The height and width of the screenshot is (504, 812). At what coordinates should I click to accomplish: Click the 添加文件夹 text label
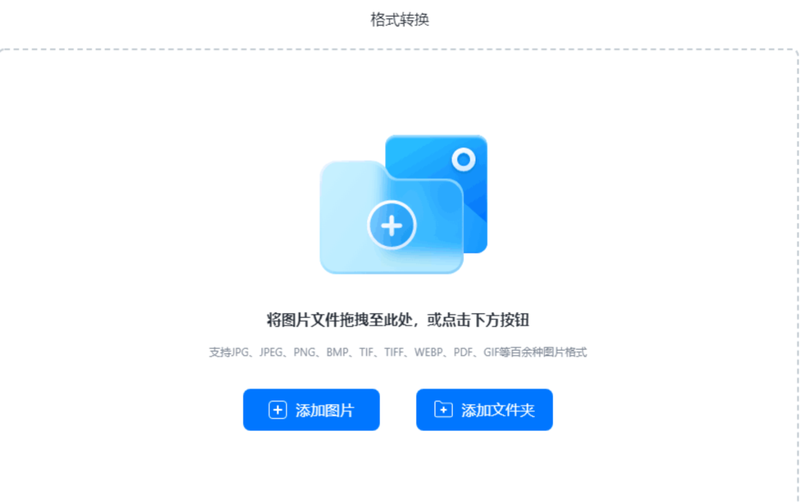tap(498, 410)
